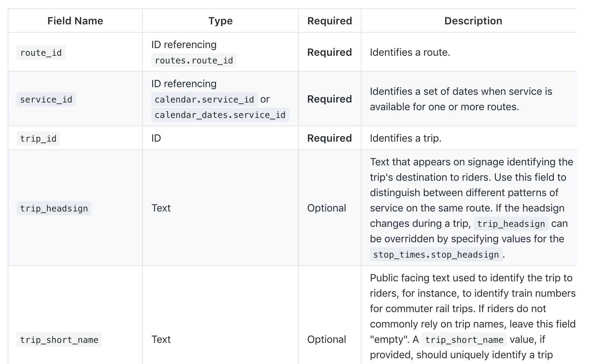Screen dimensions: 591x364
Task: Click Required in the service_id row
Action: pos(329,99)
